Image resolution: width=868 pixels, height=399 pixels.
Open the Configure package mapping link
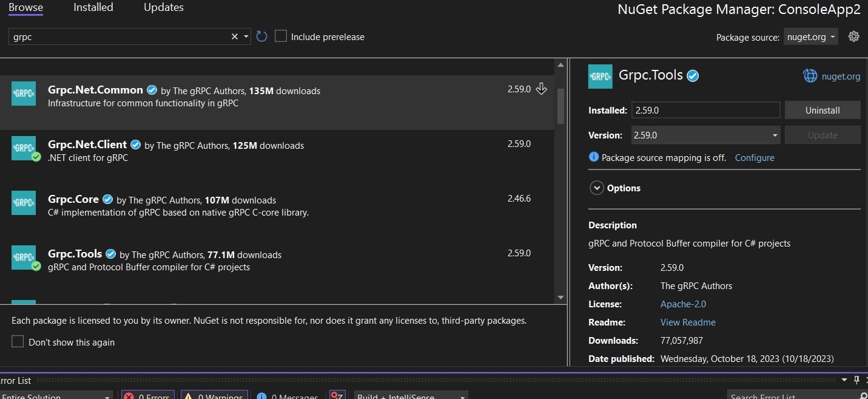tap(755, 157)
